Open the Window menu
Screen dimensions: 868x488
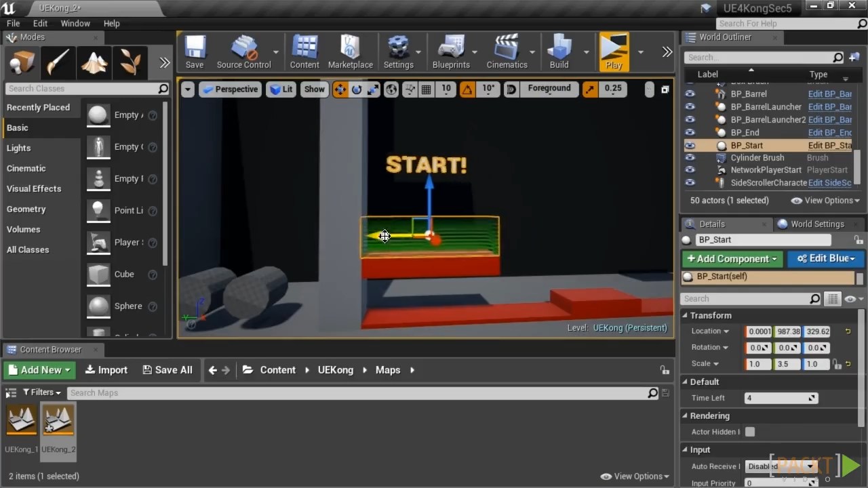point(75,23)
